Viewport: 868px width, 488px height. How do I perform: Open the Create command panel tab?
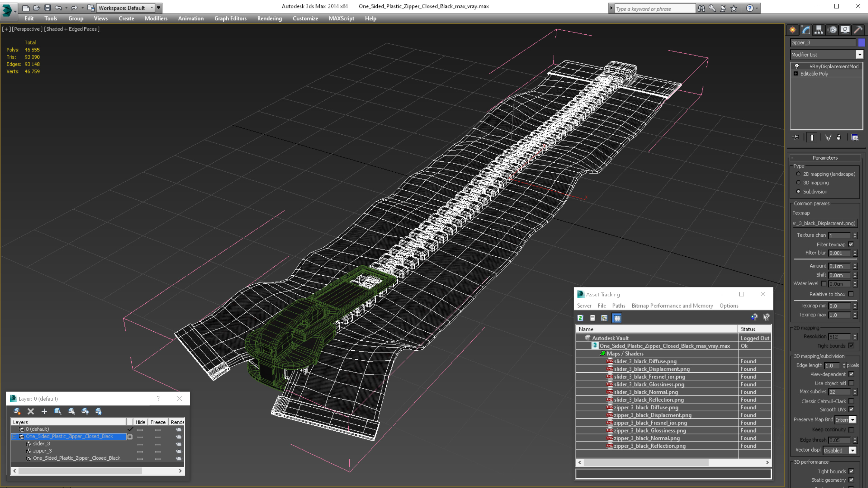coord(793,30)
